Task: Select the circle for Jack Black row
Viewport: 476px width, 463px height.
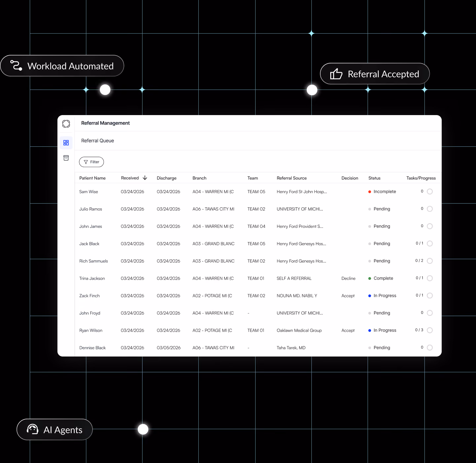Action: tap(430, 244)
